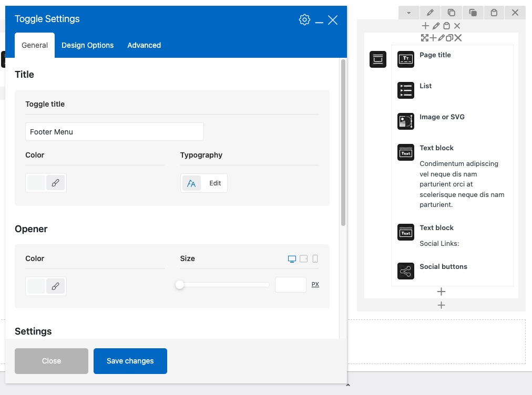
Task: Click Edit next to Typography
Action: (x=215, y=183)
